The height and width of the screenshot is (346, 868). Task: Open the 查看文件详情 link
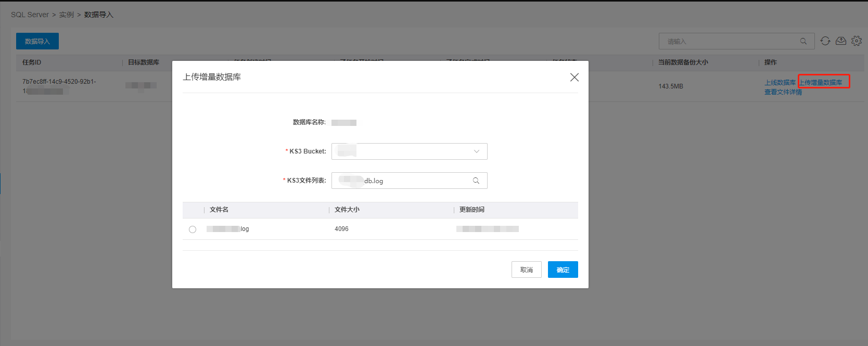783,92
